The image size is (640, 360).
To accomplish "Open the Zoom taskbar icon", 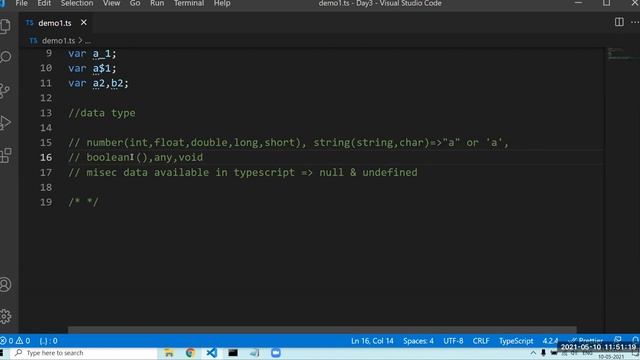I will pos(276,353).
